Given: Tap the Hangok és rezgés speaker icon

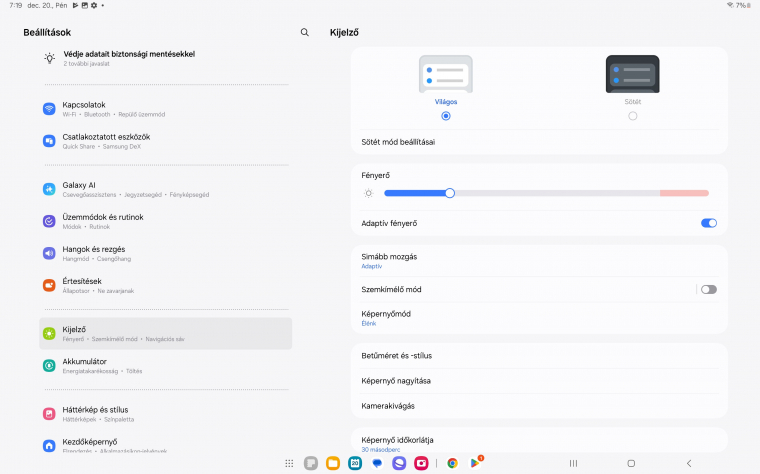Looking at the screenshot, I should click(49, 253).
